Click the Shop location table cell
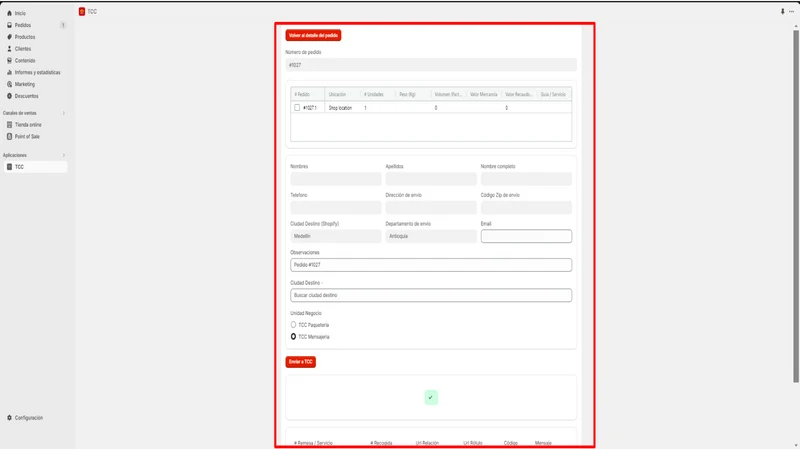This screenshot has width=800, height=450. tap(340, 108)
